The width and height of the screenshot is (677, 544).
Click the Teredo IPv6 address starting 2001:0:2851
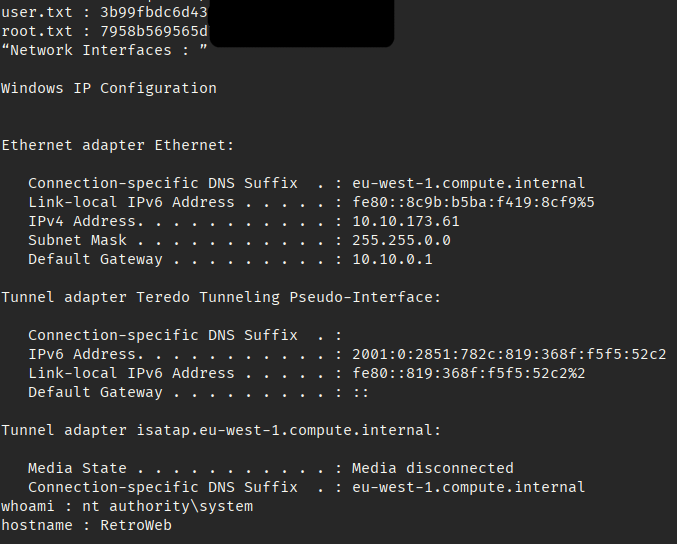point(509,354)
